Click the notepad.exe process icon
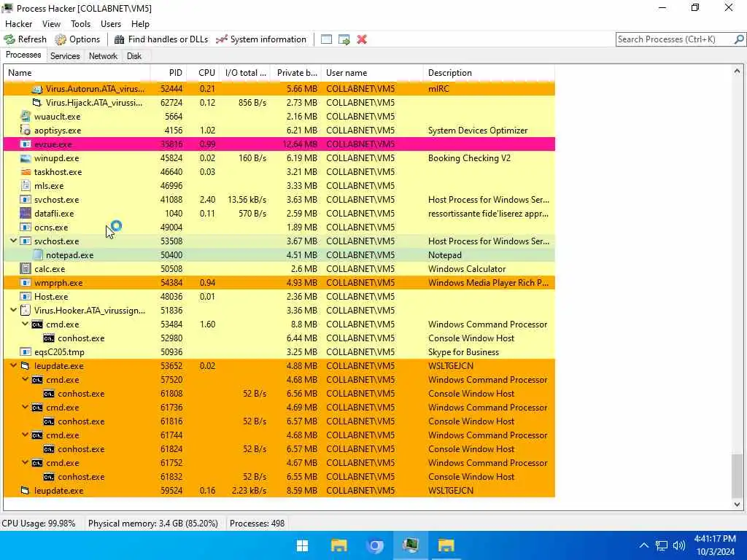Viewport: 747px width, 560px height. click(38, 254)
